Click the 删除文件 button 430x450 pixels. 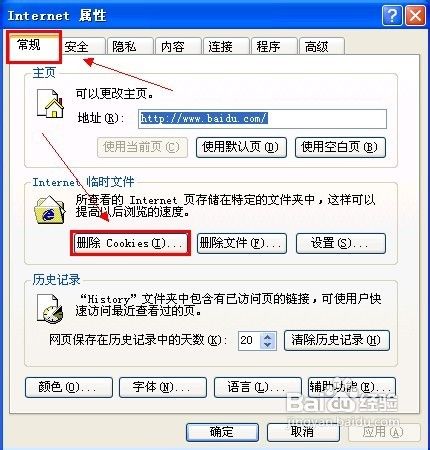(242, 243)
